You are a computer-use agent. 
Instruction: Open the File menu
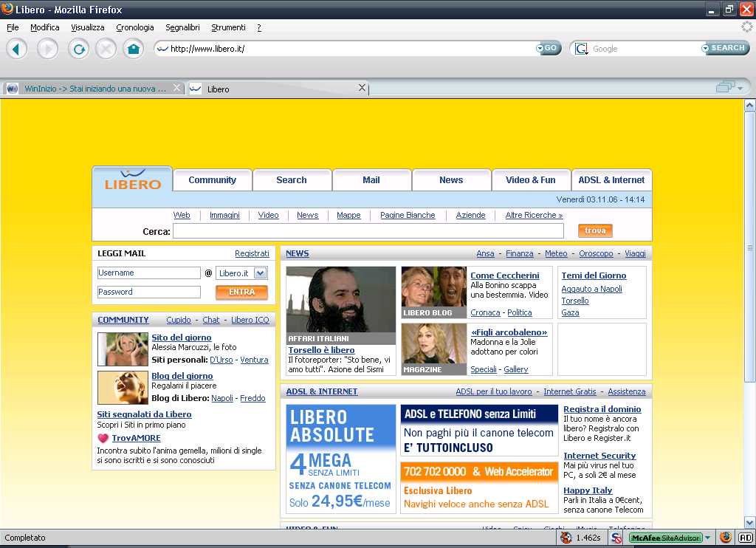coord(13,27)
